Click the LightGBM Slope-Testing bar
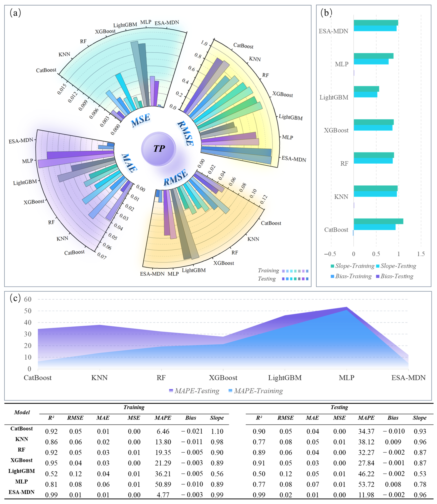This screenshot has height=504, width=437. (x=365, y=94)
